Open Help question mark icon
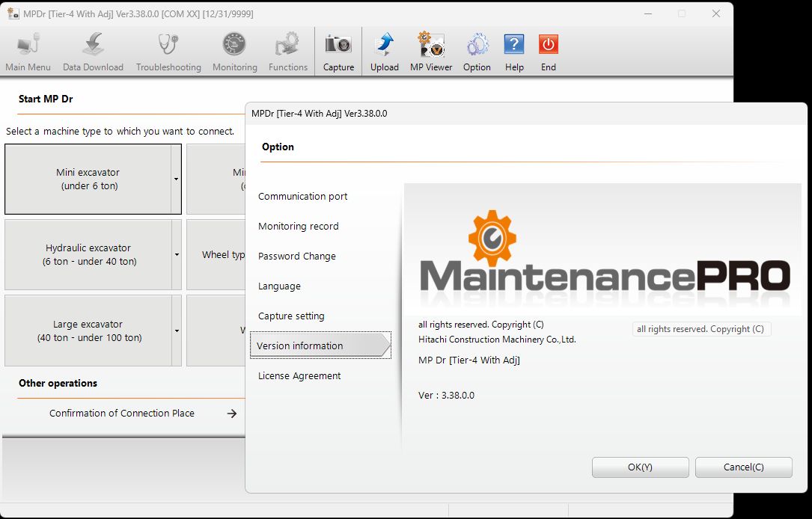 [514, 52]
